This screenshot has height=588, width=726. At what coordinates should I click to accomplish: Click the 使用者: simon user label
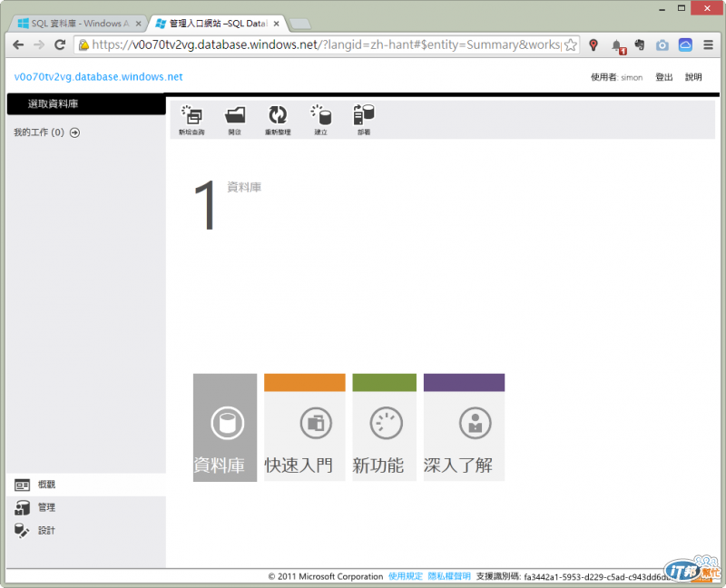point(616,77)
